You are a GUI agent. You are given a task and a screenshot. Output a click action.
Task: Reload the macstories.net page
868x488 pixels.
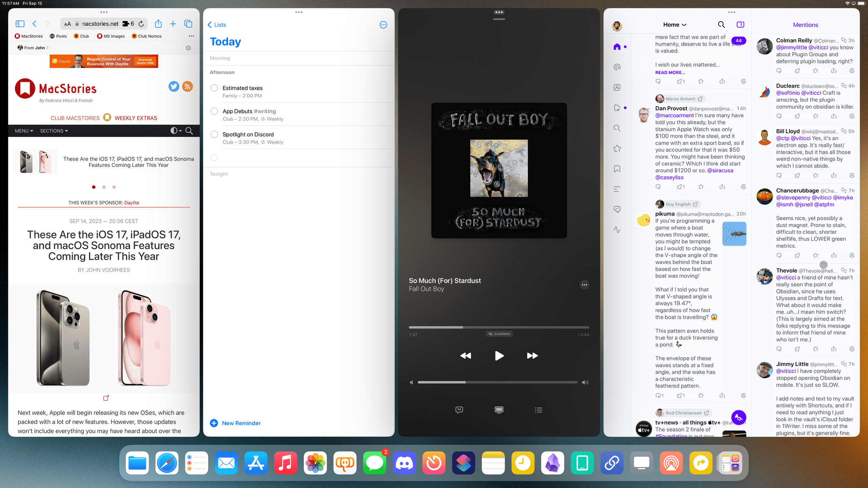click(x=141, y=24)
